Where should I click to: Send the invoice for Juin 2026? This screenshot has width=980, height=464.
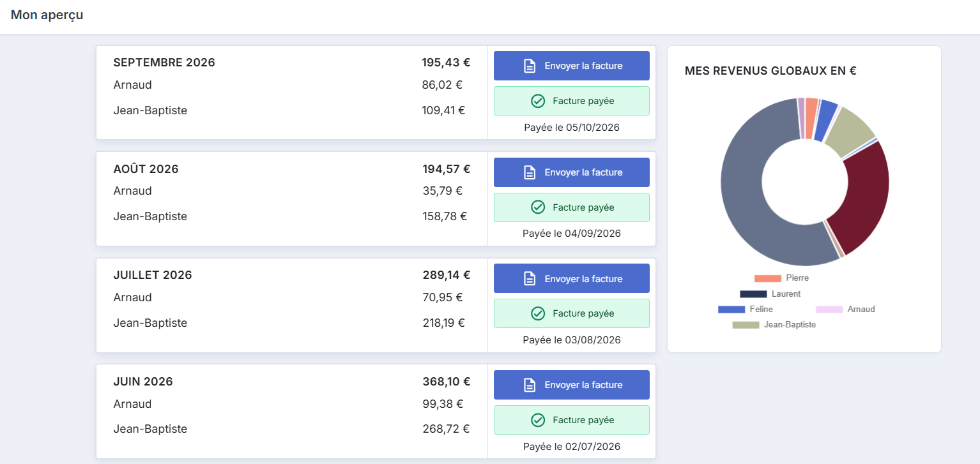572,385
